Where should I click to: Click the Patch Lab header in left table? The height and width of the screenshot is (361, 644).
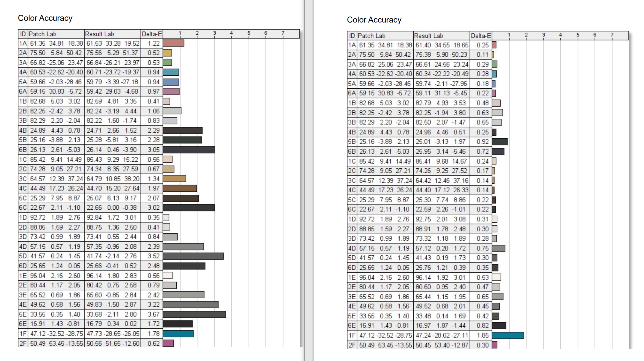tap(42, 34)
